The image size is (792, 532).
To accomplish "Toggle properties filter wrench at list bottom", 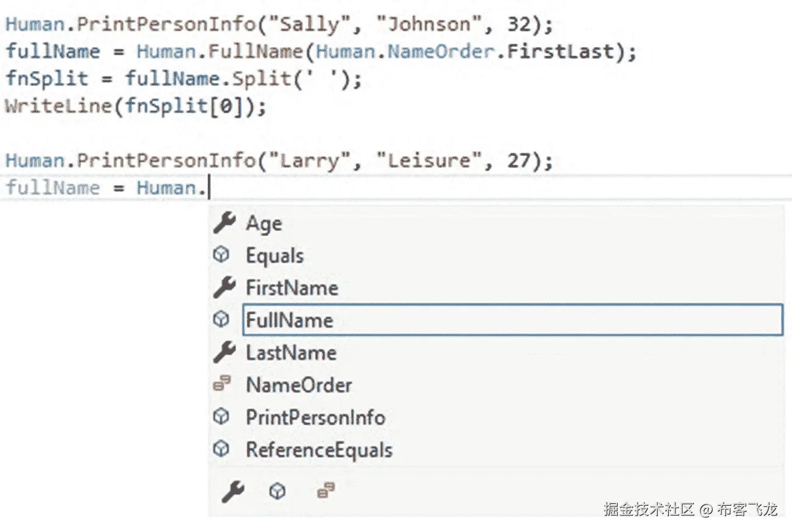I will 232,490.
